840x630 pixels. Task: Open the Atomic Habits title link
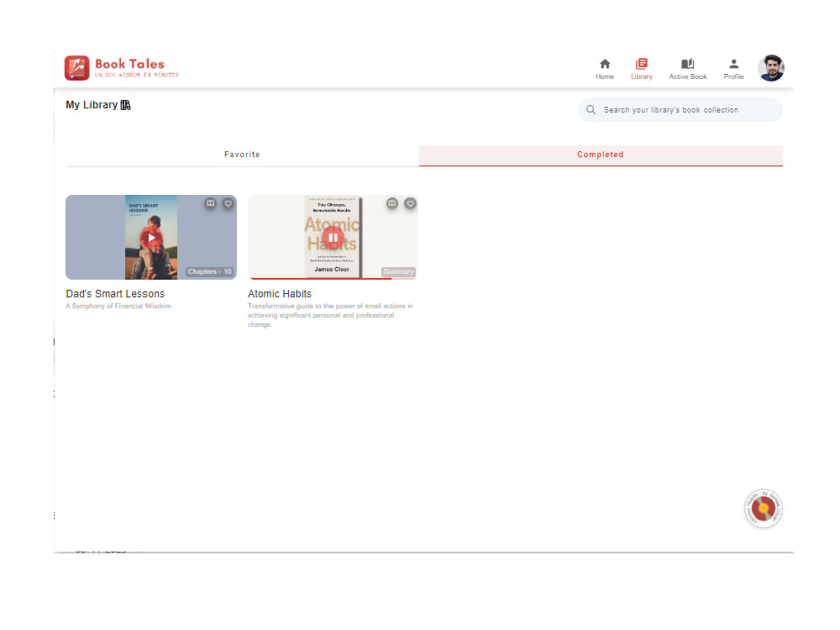[280, 293]
